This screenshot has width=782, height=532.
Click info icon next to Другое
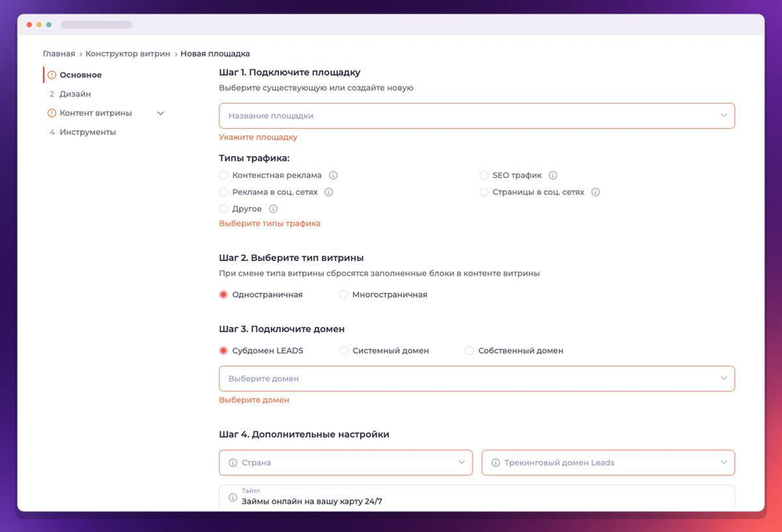tap(273, 209)
